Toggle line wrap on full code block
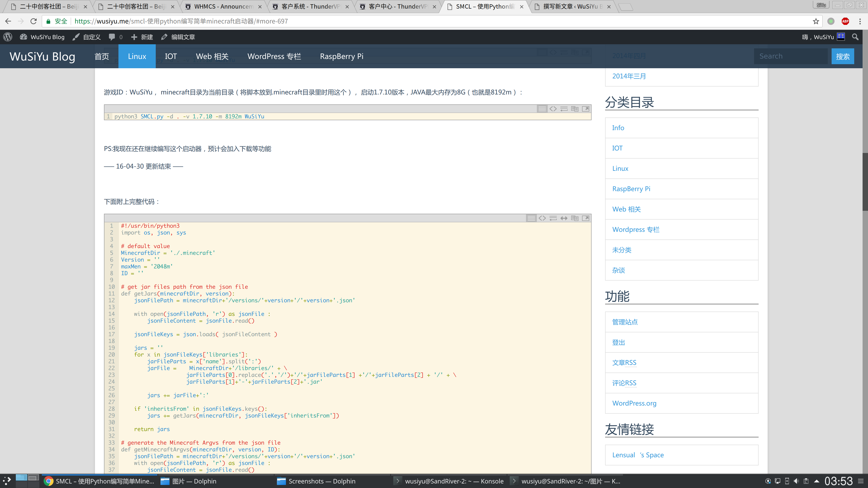The height and width of the screenshot is (488, 868). (x=553, y=218)
